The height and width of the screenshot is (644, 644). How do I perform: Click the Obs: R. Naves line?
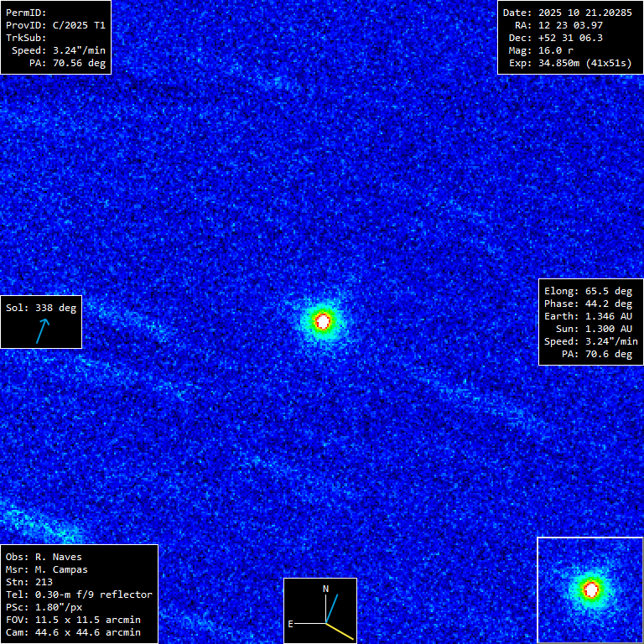pos(44,557)
